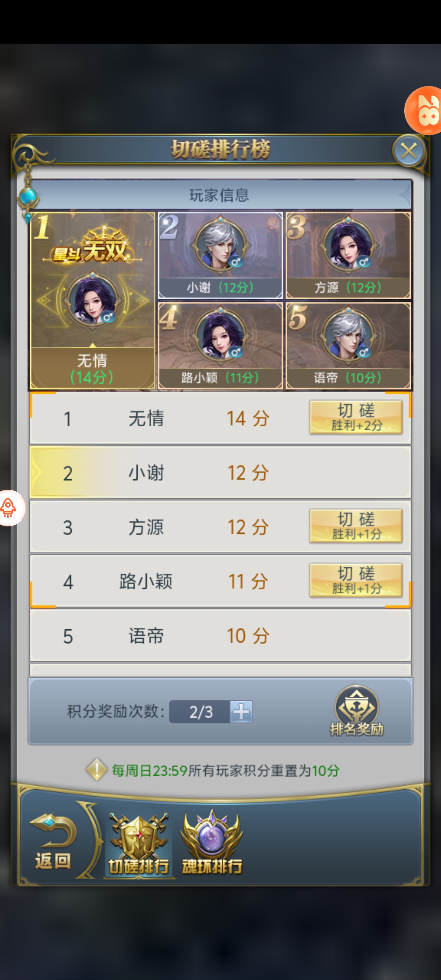View rank 5 语帝 avatar card
Image resolution: width=441 pixels, height=980 pixels.
[348, 345]
